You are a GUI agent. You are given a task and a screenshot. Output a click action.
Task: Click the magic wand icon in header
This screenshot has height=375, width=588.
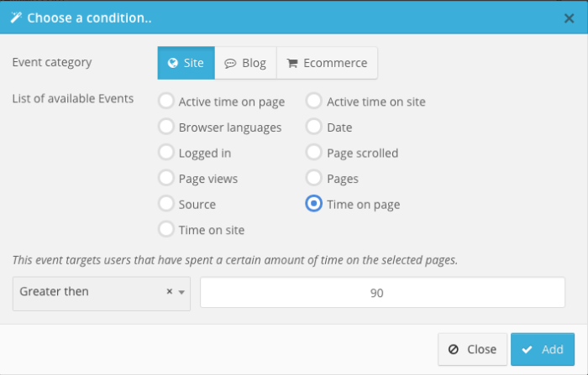[x=16, y=18]
